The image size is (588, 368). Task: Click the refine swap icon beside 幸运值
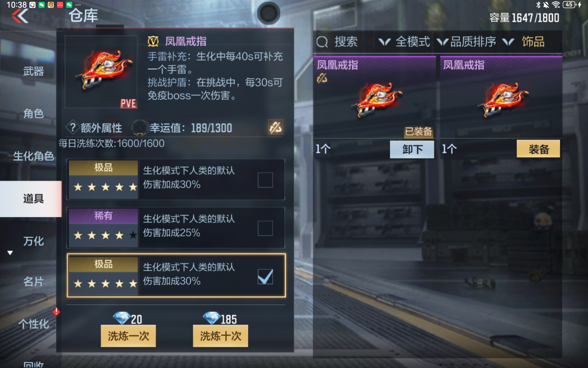(x=275, y=128)
